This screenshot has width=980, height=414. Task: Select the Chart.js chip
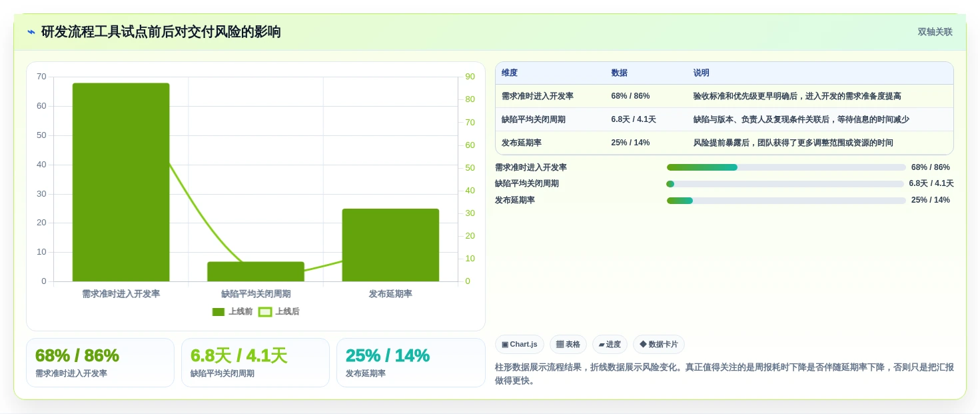pyautogui.click(x=520, y=344)
